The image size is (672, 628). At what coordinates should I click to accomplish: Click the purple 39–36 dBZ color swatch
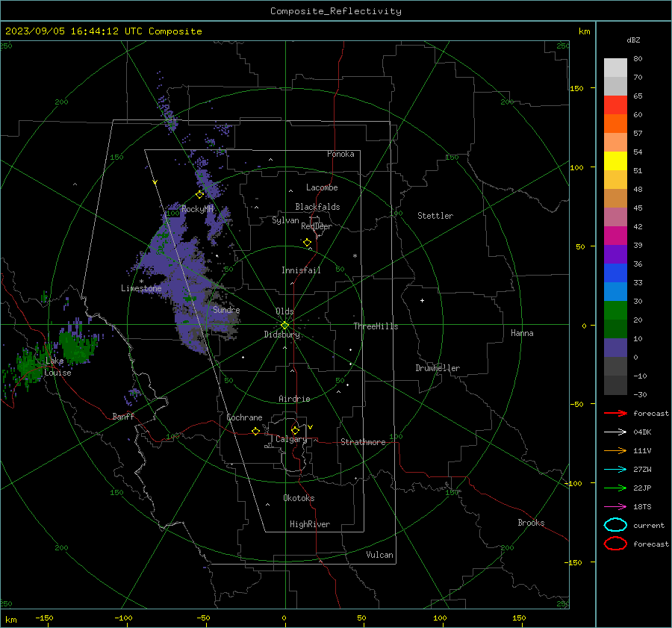615,255
